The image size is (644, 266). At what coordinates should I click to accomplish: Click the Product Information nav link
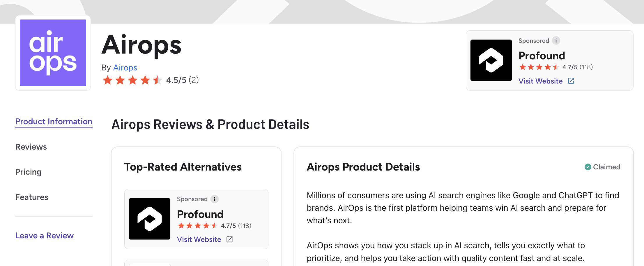[x=54, y=121]
